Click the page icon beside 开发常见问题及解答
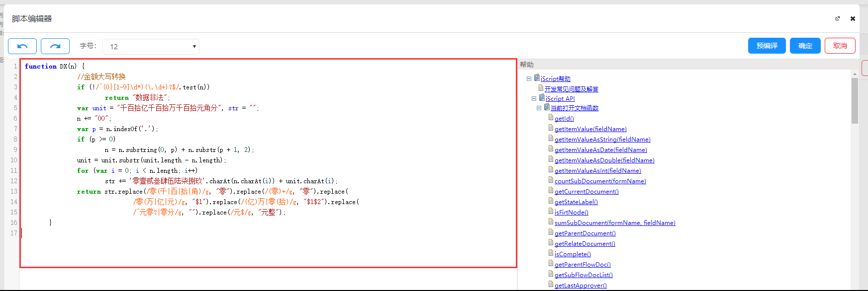868x291 pixels. click(x=541, y=88)
